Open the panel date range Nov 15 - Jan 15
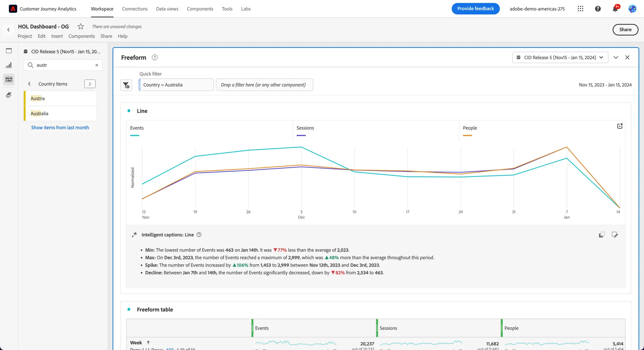This screenshot has height=350, width=644. click(605, 85)
